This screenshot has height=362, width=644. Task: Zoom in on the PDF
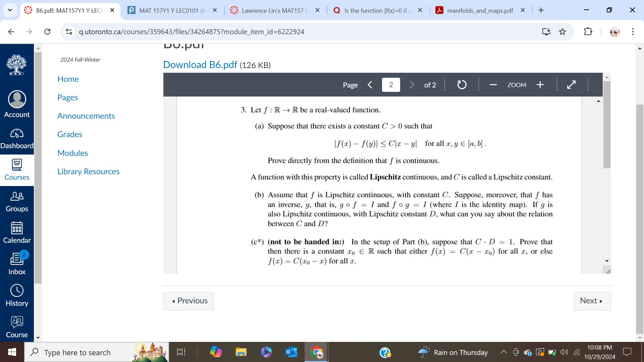[540, 85]
